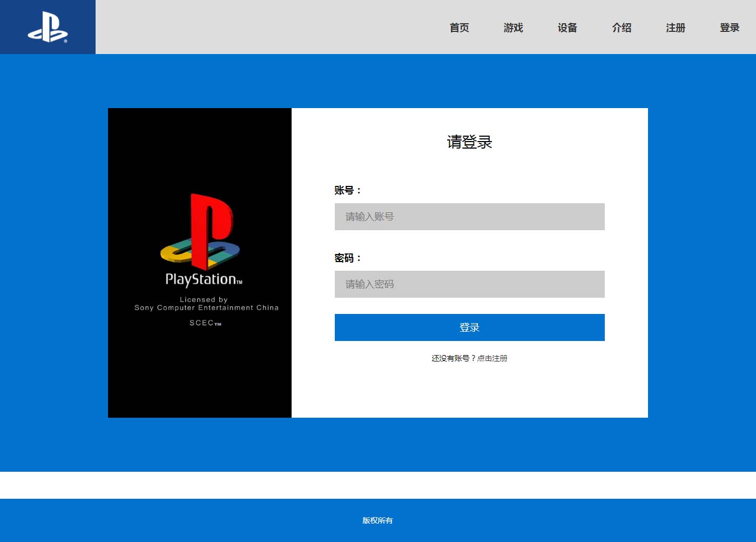Open the 游戏 nav item
The height and width of the screenshot is (542, 756).
pos(514,28)
